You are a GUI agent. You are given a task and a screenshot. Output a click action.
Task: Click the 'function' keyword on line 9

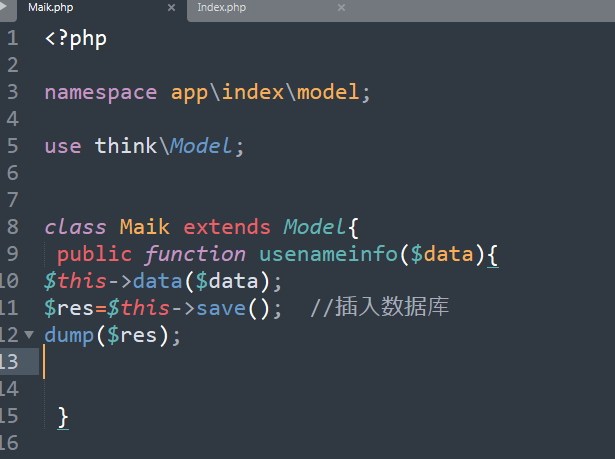195,255
